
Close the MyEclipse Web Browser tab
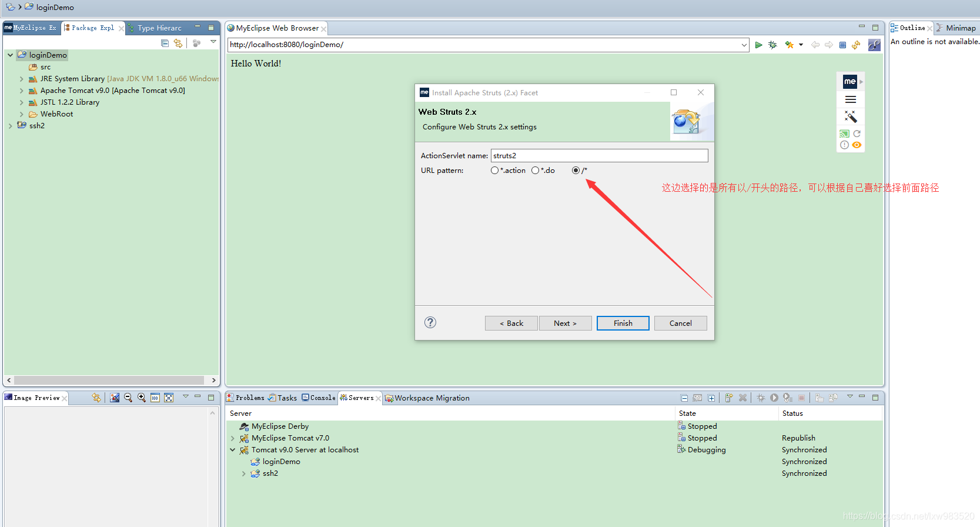tap(323, 29)
